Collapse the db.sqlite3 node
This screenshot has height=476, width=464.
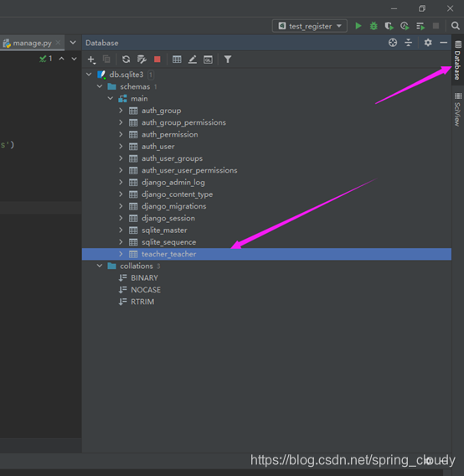[89, 75]
